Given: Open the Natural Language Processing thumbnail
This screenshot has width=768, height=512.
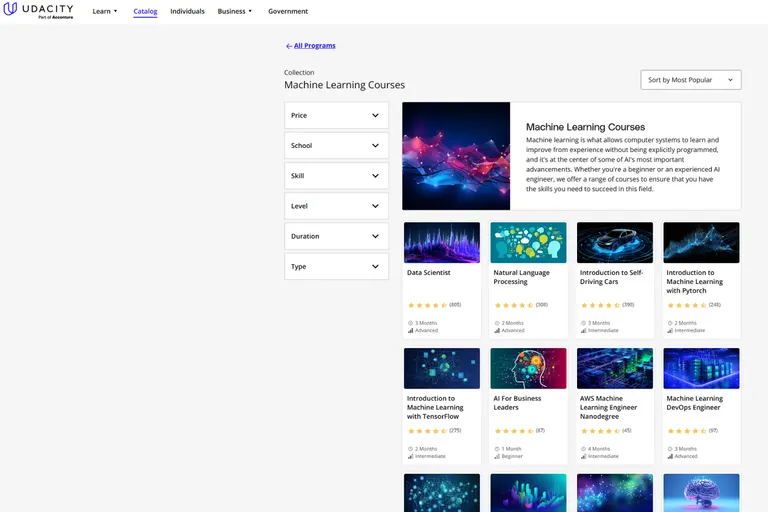Looking at the screenshot, I should tap(528, 243).
